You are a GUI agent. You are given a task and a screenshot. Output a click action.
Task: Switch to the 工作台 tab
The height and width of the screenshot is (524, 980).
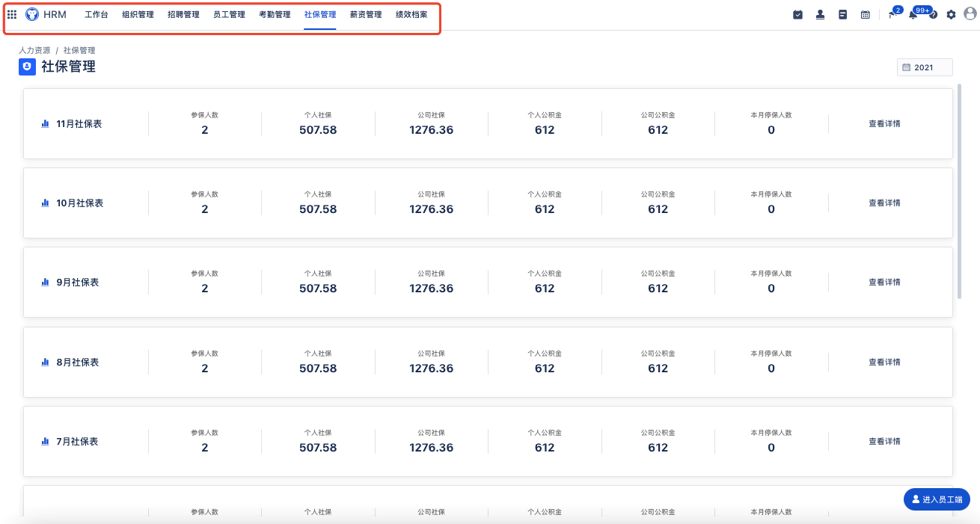[x=97, y=14]
